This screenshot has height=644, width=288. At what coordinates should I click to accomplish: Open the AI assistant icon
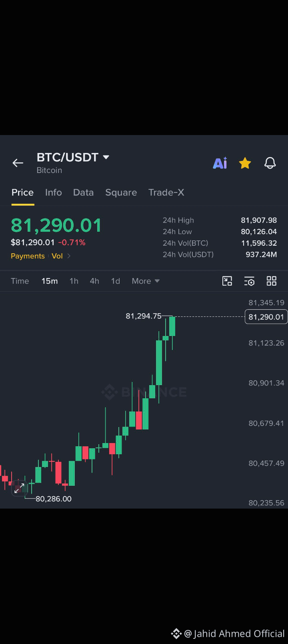(x=220, y=163)
